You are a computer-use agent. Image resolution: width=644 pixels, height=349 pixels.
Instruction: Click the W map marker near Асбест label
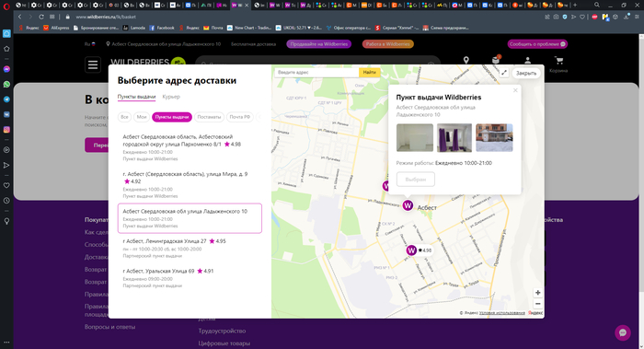point(408,204)
